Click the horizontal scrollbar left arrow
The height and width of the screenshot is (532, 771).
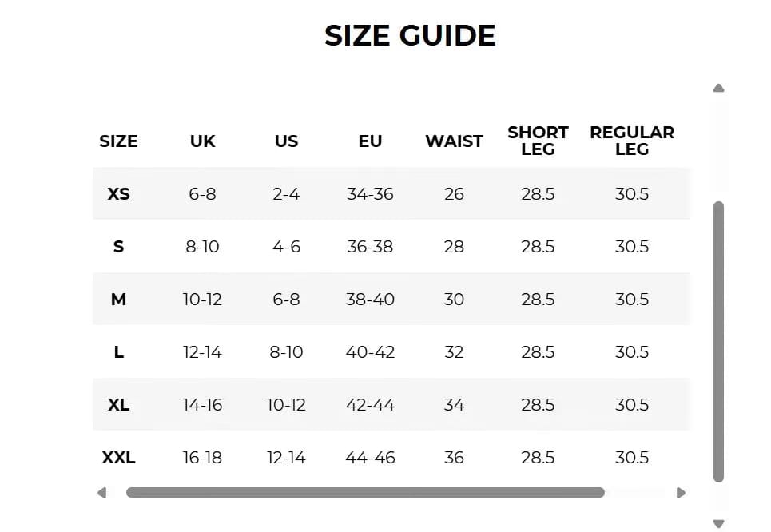[101, 493]
